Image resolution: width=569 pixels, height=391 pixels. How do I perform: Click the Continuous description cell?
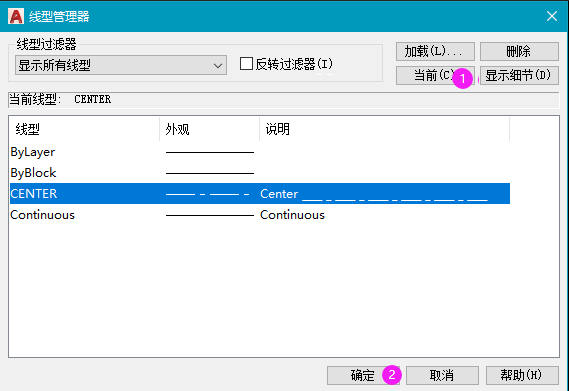tap(292, 215)
